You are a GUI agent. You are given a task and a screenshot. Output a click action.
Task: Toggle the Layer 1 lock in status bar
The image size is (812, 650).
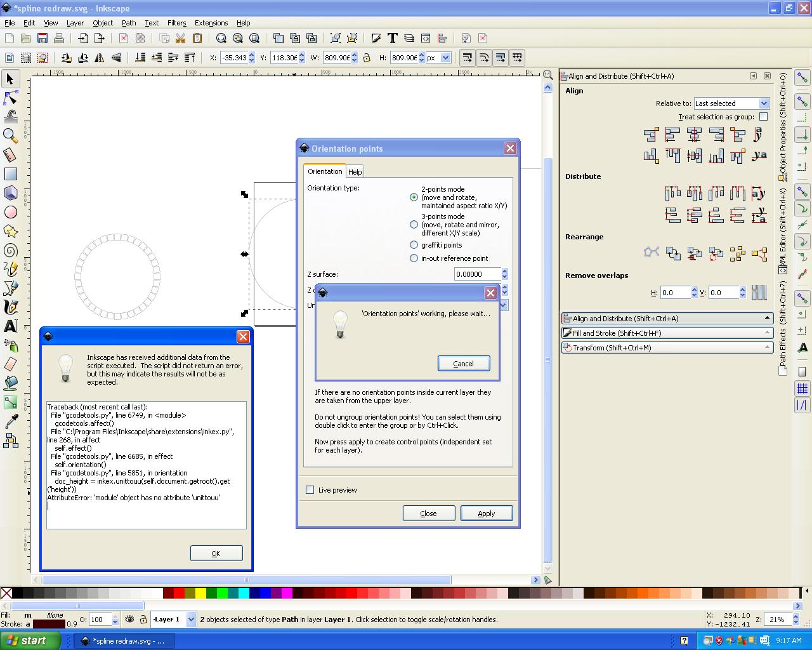[x=143, y=620]
